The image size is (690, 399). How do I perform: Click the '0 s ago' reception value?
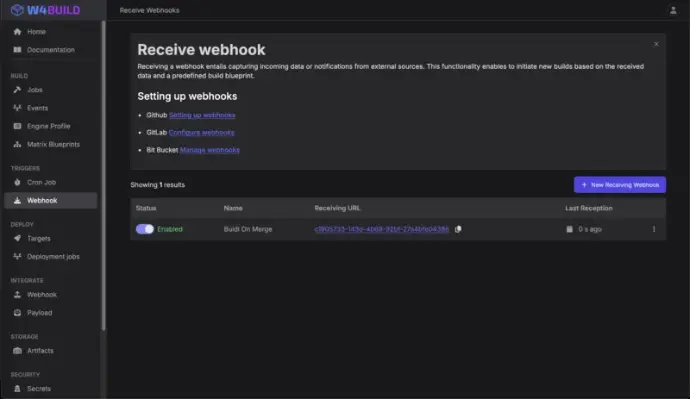click(x=590, y=229)
